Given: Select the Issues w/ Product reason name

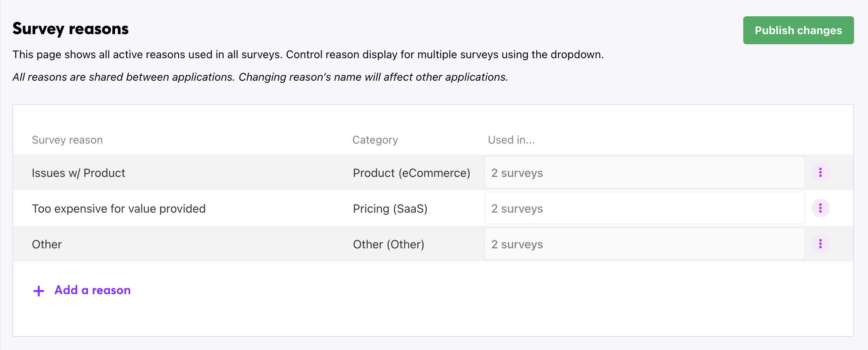Looking at the screenshot, I should (78, 173).
